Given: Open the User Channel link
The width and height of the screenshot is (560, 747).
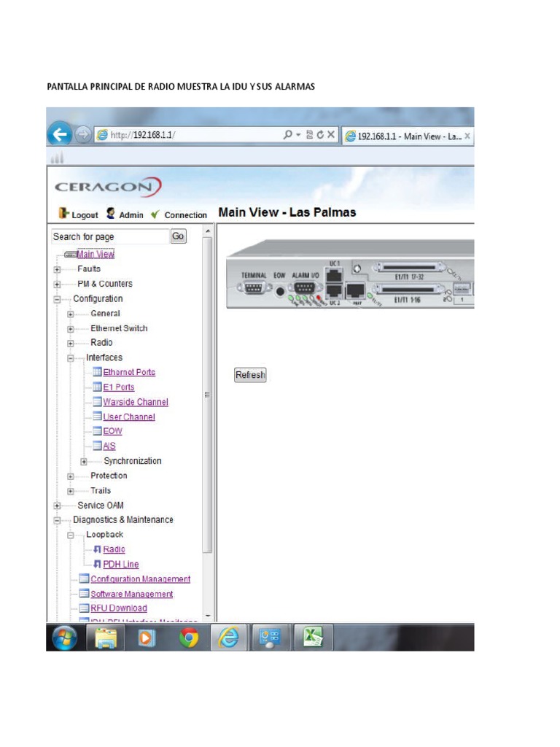Looking at the screenshot, I should pyautogui.click(x=129, y=417).
